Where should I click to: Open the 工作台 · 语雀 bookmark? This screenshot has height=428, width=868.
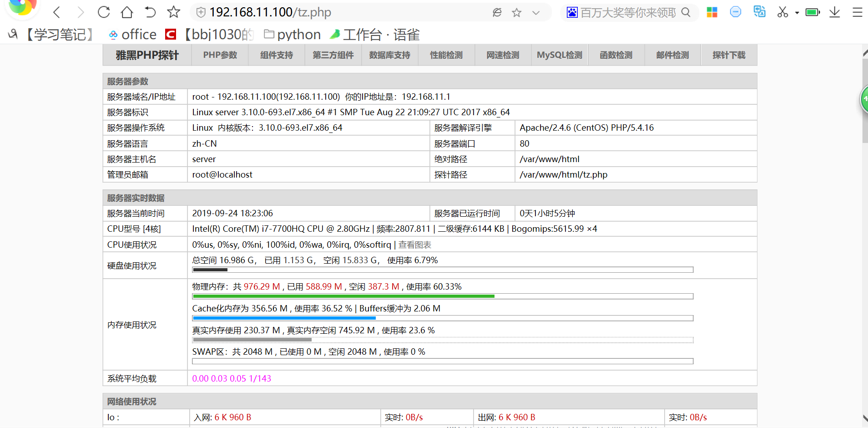tap(374, 35)
